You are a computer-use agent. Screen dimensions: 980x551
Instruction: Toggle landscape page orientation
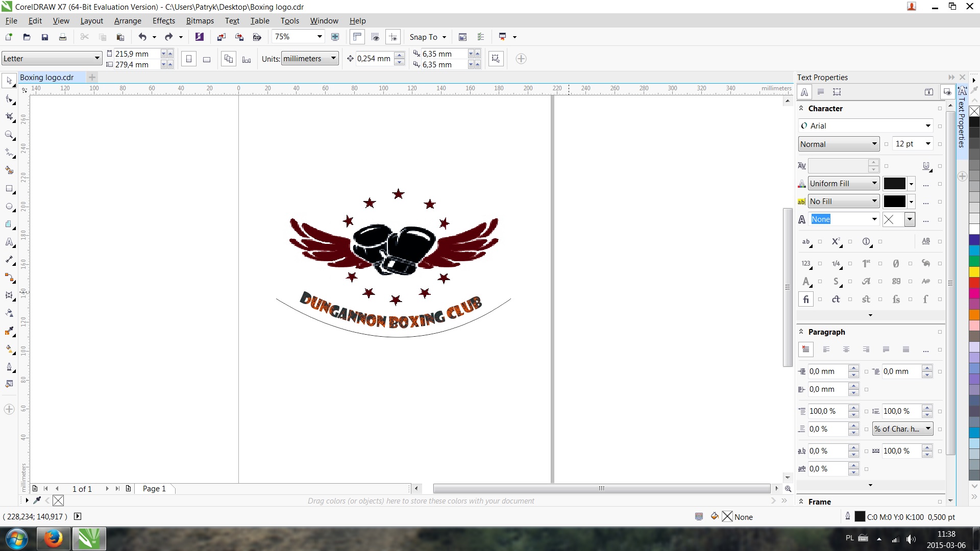(x=207, y=59)
